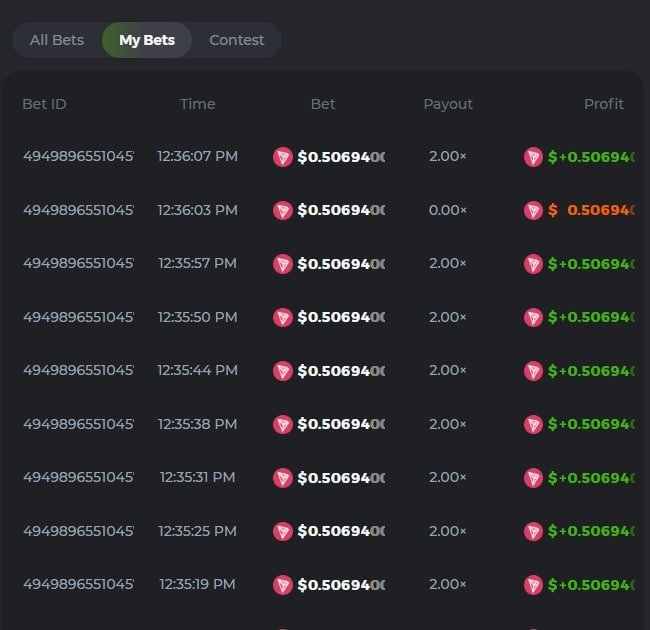Click the 12:35:25 PM timestamp
The height and width of the screenshot is (630, 650).
click(x=197, y=531)
